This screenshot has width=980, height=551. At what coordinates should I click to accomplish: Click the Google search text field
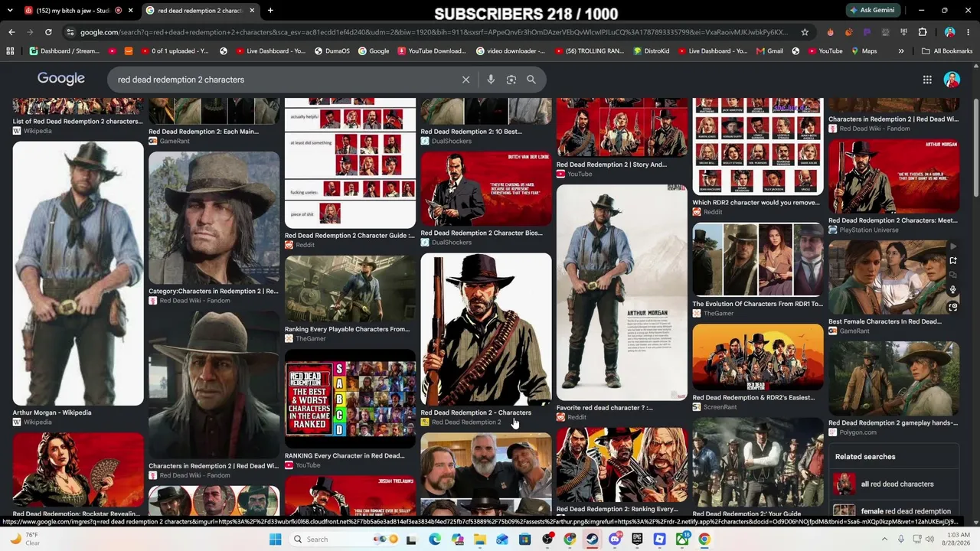[283, 80]
